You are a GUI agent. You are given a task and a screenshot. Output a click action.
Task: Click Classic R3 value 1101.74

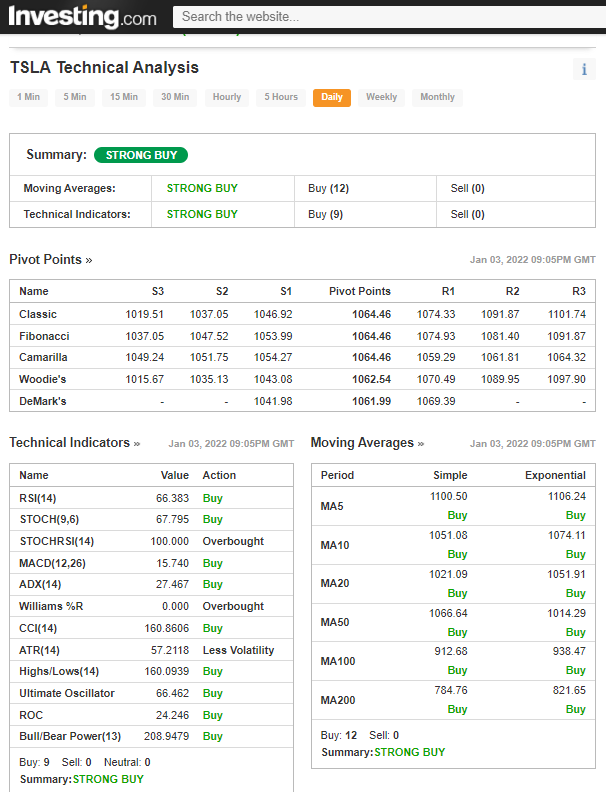tap(567, 314)
